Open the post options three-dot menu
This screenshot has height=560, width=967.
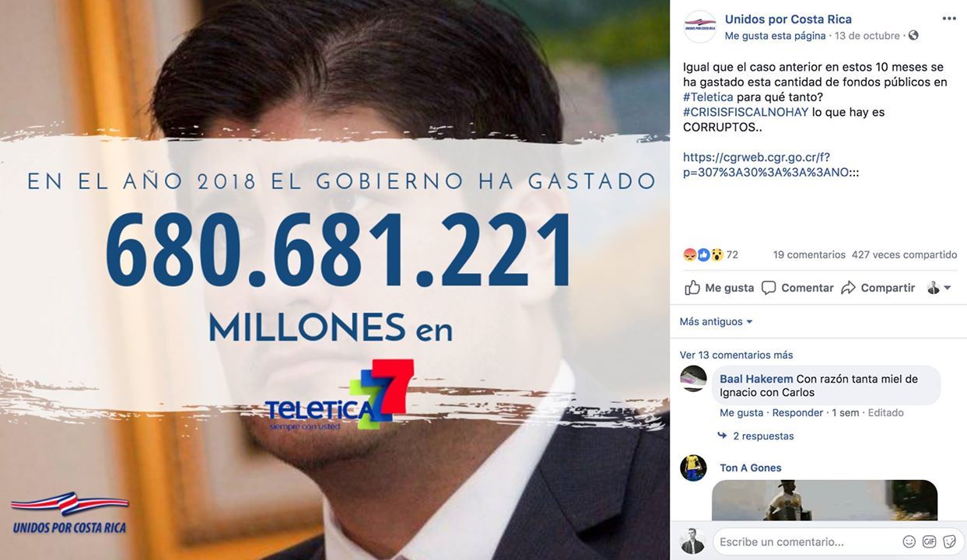pyautogui.click(x=949, y=19)
